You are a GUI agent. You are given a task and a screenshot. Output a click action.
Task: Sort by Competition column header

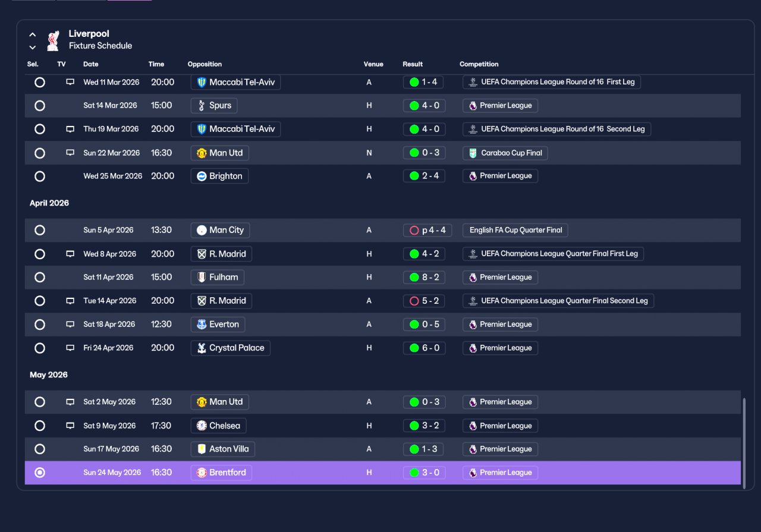(479, 64)
